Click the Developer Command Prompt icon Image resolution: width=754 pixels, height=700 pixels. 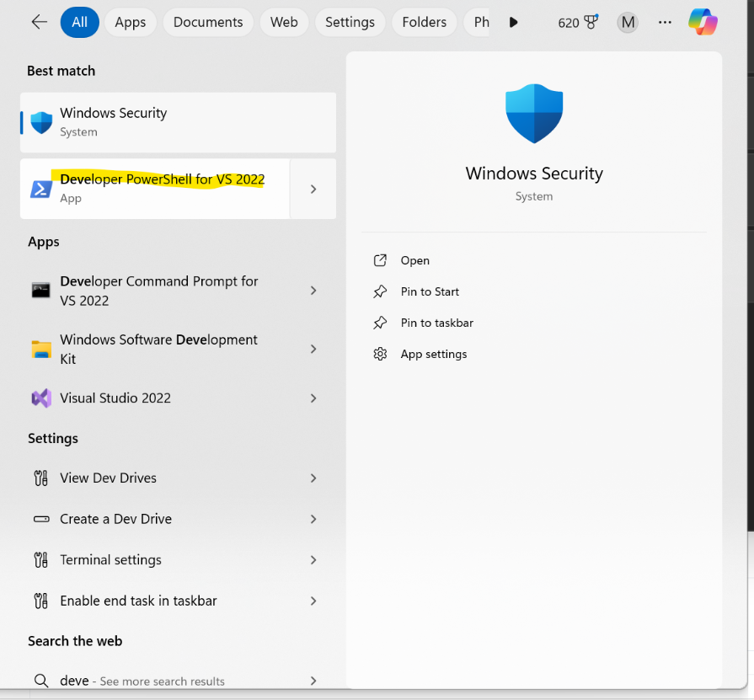(41, 291)
